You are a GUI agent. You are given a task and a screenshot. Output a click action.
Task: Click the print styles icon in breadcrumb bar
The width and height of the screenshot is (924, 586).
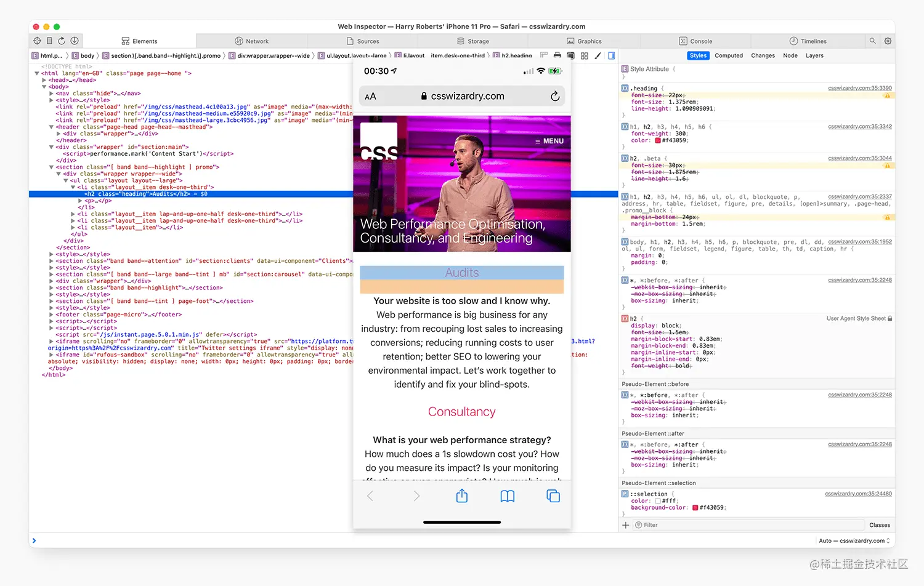point(557,55)
